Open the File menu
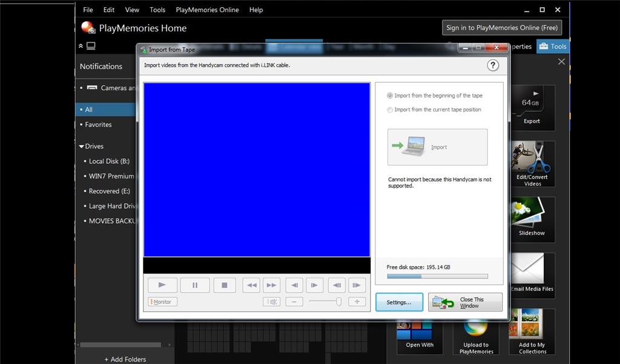 (x=88, y=10)
